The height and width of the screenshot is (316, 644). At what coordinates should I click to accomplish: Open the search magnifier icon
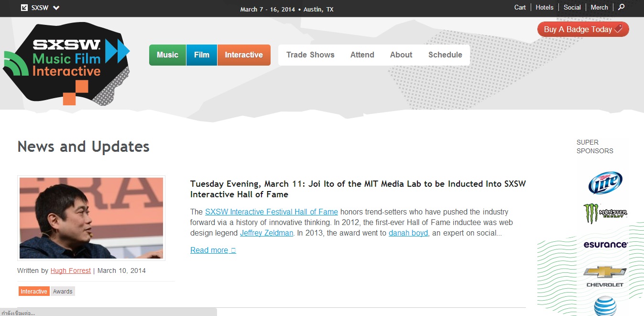tap(621, 7)
